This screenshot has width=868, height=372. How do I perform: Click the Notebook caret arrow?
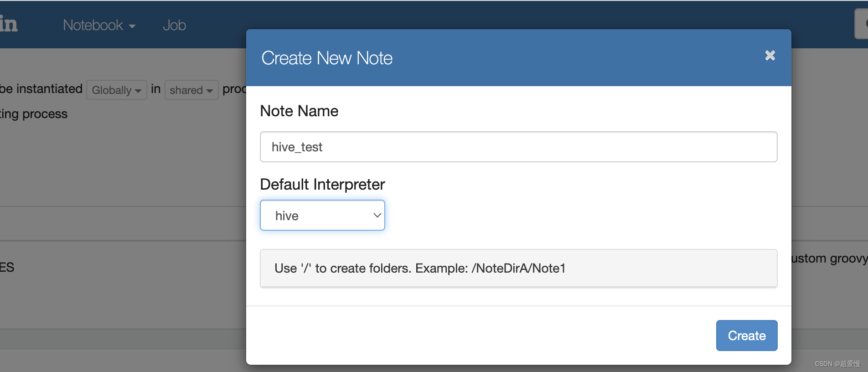(132, 26)
